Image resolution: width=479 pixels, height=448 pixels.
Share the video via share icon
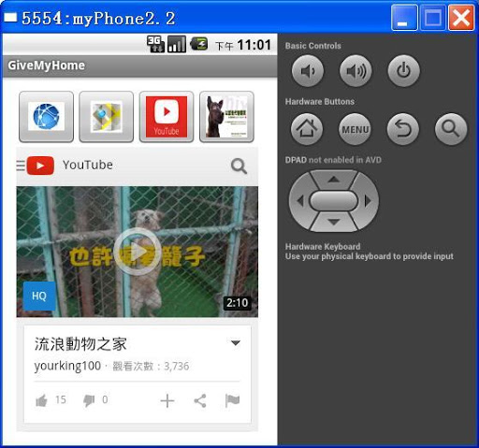[200, 400]
